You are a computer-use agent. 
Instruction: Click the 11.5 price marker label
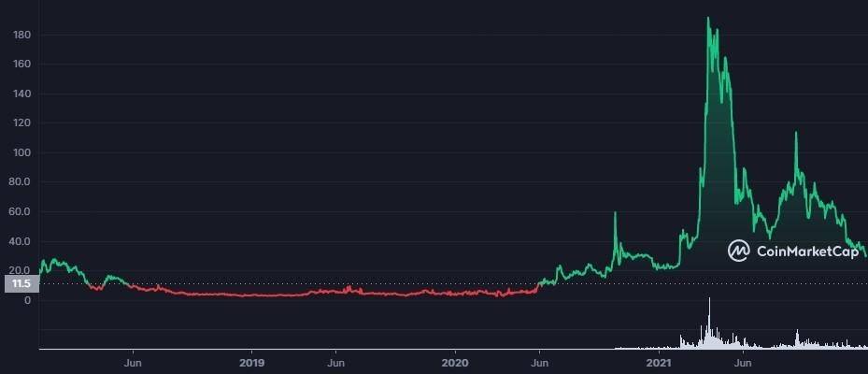[20, 283]
